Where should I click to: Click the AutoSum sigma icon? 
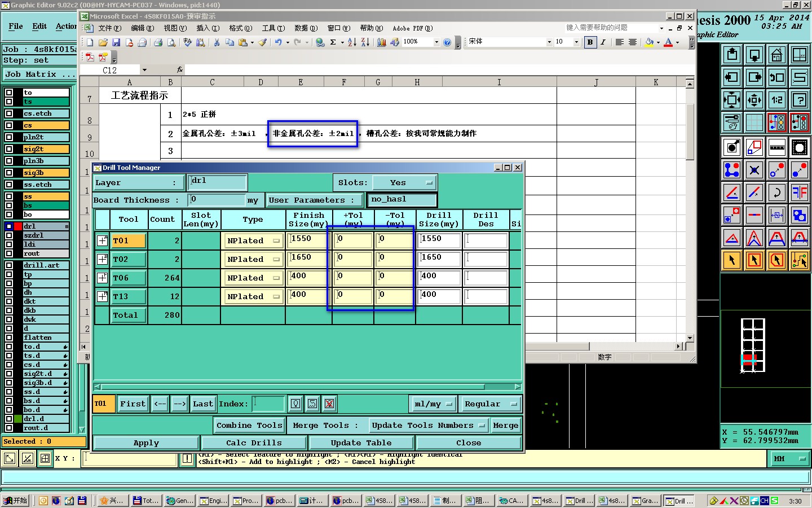pos(333,42)
